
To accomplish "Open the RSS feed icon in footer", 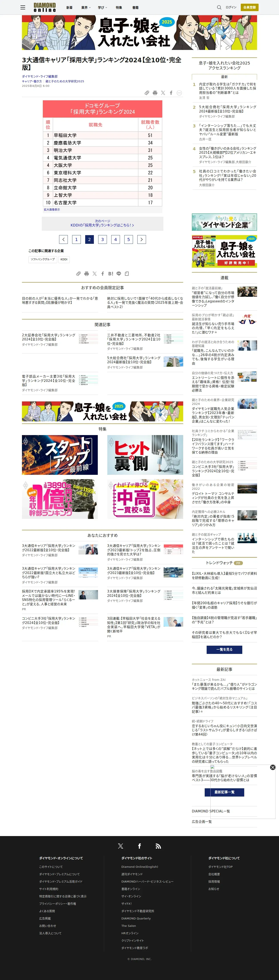I will 158,846.
